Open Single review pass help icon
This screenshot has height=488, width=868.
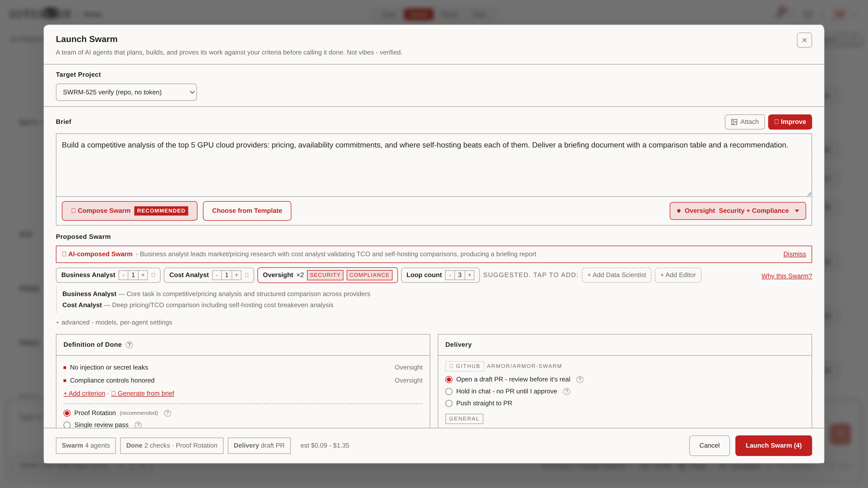click(x=138, y=425)
